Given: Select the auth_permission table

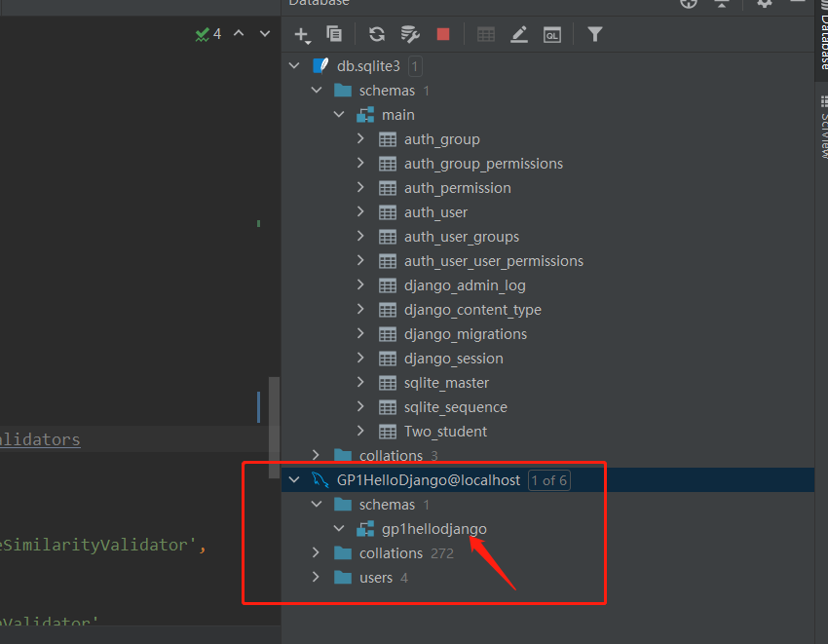Looking at the screenshot, I should 457,188.
